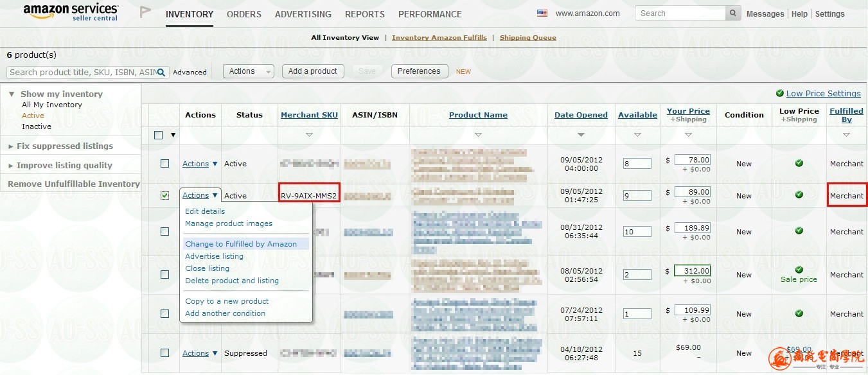
Task: Open the Preferences button
Action: coord(419,71)
